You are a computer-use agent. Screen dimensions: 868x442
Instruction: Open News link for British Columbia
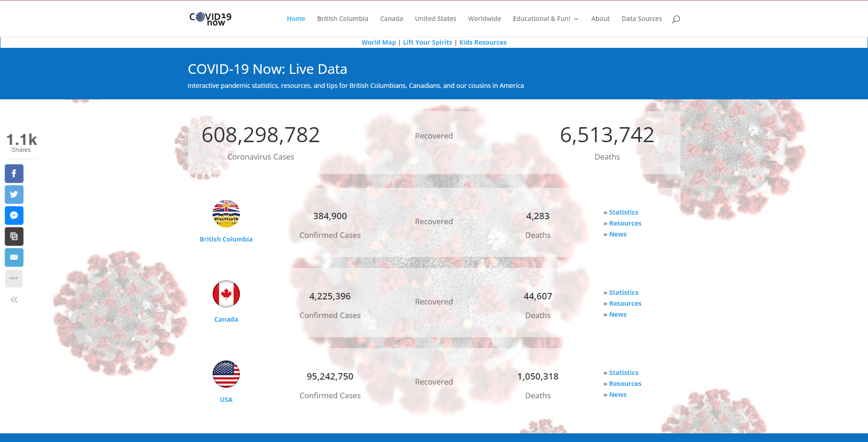[618, 234]
